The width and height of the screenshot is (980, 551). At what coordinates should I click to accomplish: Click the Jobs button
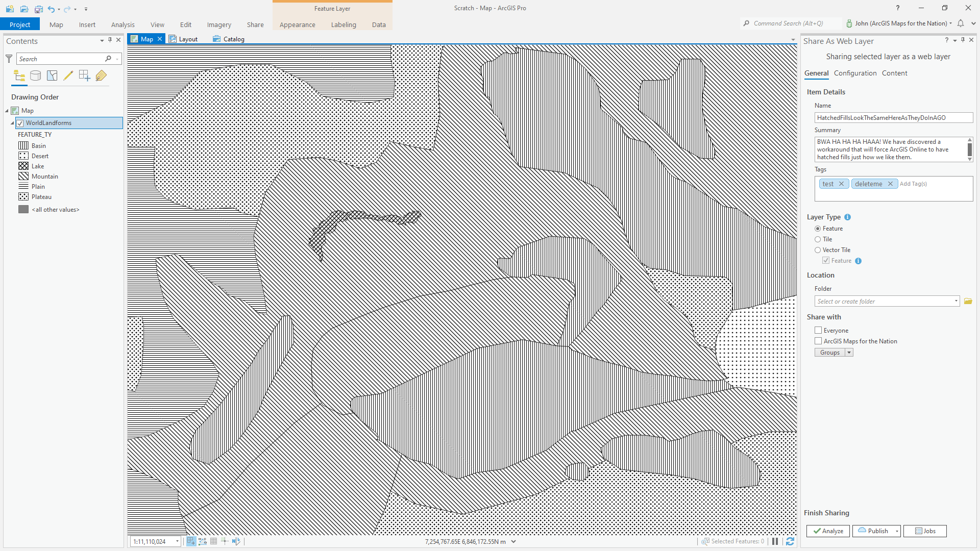(925, 531)
